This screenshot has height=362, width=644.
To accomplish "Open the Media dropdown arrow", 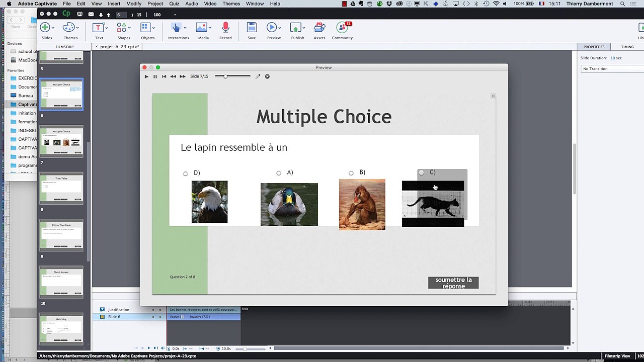I will coord(210,28).
